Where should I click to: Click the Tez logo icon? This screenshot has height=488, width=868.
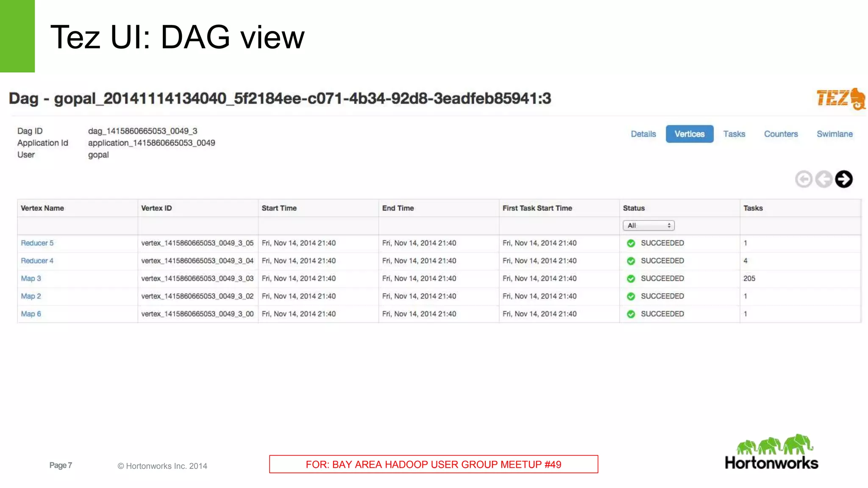841,99
